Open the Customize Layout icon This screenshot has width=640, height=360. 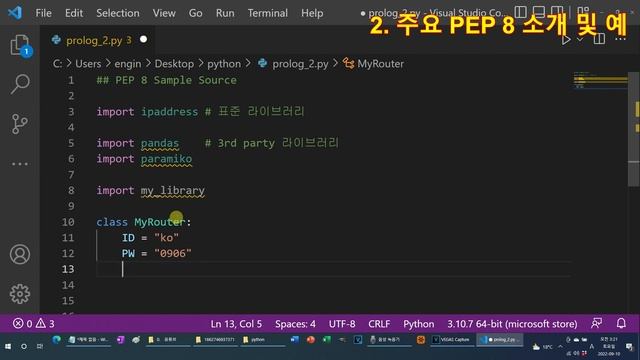[x=583, y=11]
